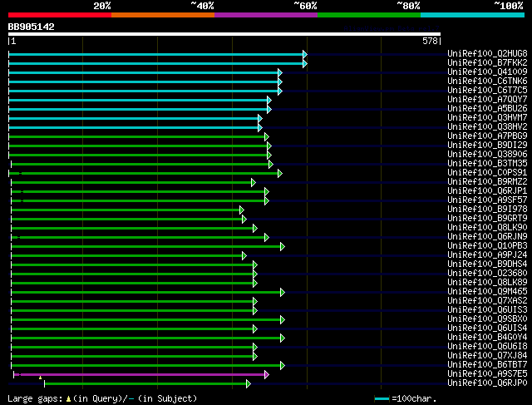Open the UniRef100_B7FKK2 hit label
Image resolution: width=532 pixels, height=405 pixels.
pos(487,62)
